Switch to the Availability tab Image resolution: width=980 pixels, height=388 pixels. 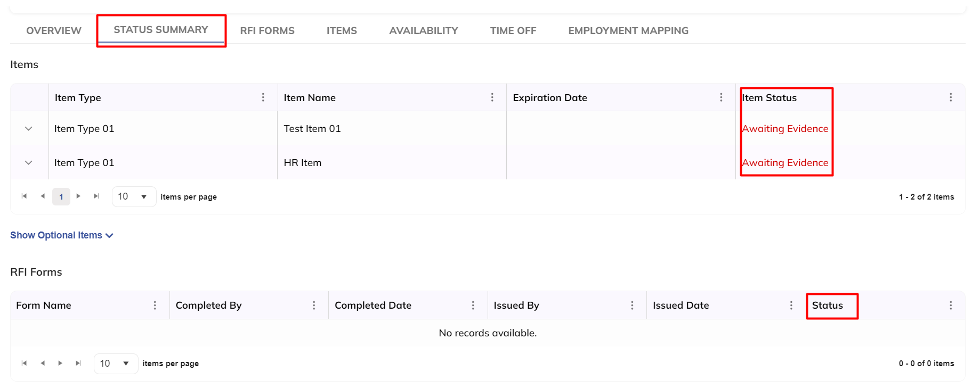(x=423, y=31)
